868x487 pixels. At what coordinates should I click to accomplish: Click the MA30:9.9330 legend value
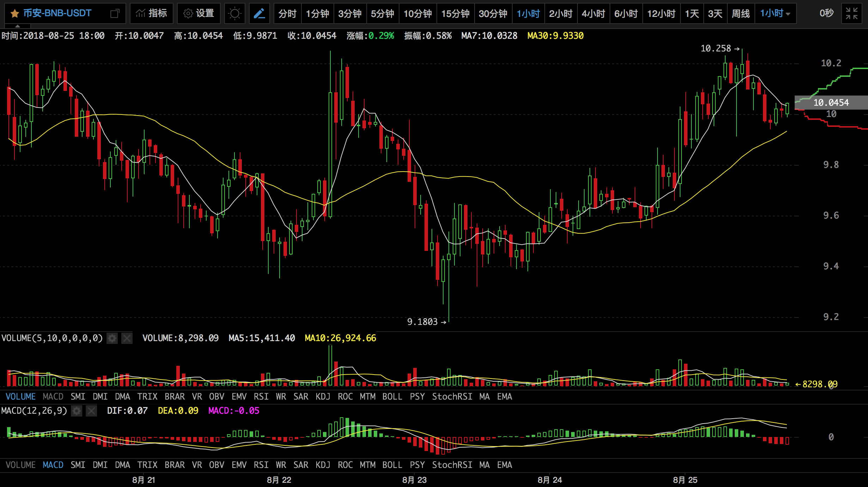[x=556, y=36]
